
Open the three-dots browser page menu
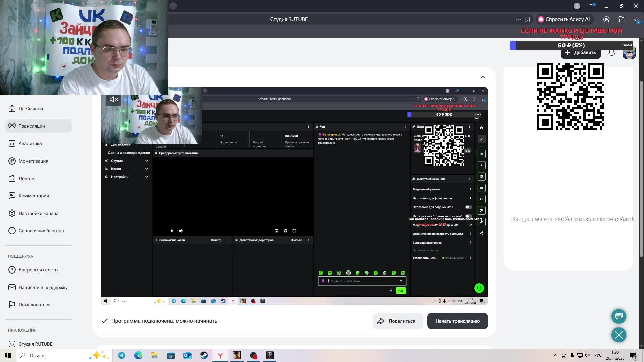[518, 19]
